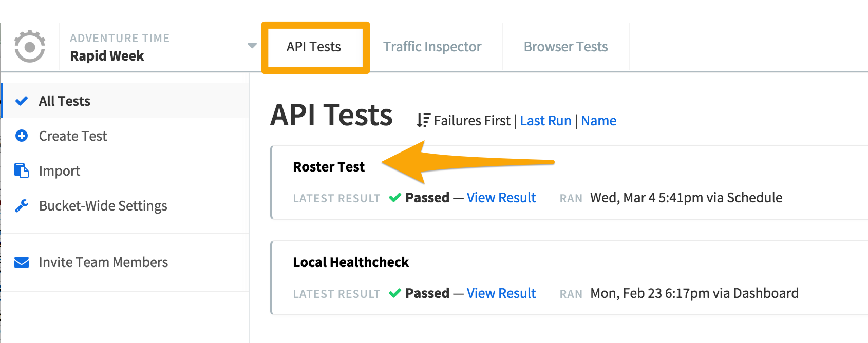Click the Create Test plus icon
The height and width of the screenshot is (343, 868).
pyautogui.click(x=22, y=136)
